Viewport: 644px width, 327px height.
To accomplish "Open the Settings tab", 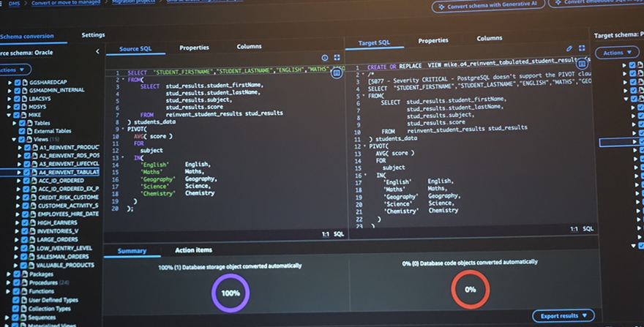I will pos(93,35).
